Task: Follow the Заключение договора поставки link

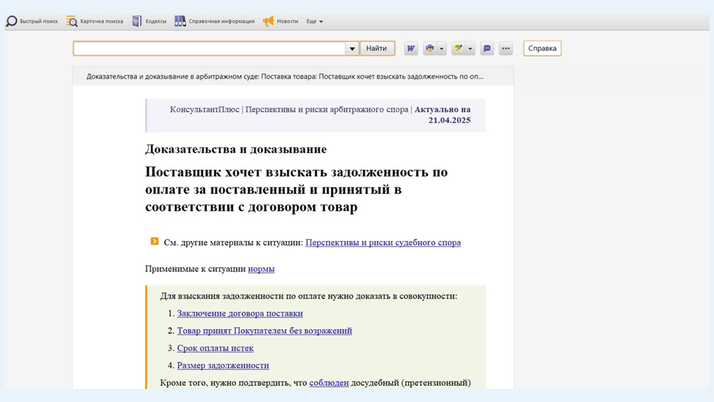Action: click(x=240, y=313)
